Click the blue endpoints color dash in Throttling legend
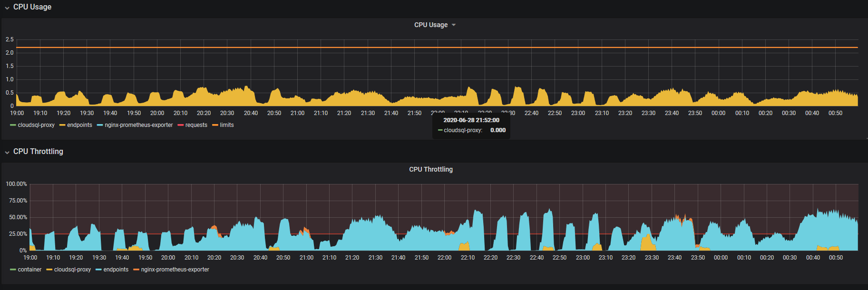The image size is (868, 290). [x=98, y=270]
